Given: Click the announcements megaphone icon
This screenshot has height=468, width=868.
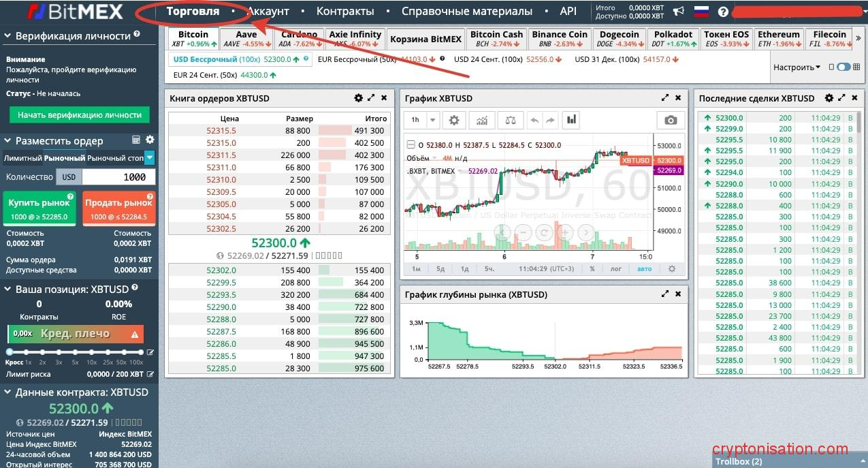Looking at the screenshot, I should click(x=679, y=12).
